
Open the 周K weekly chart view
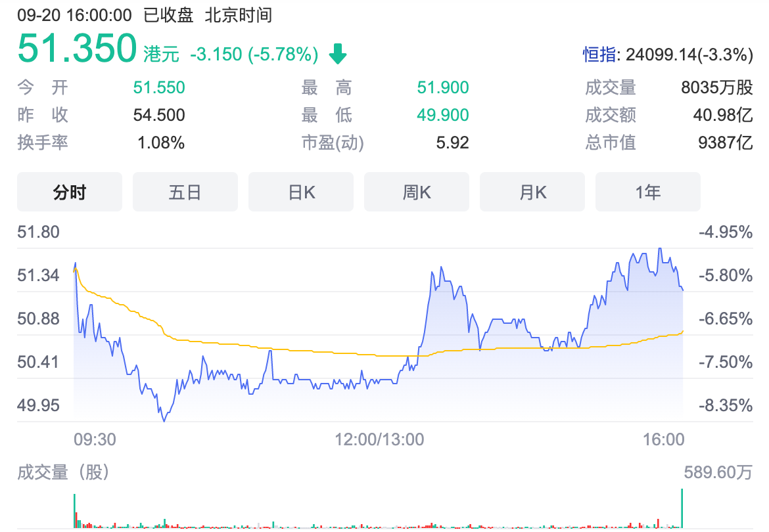416,191
